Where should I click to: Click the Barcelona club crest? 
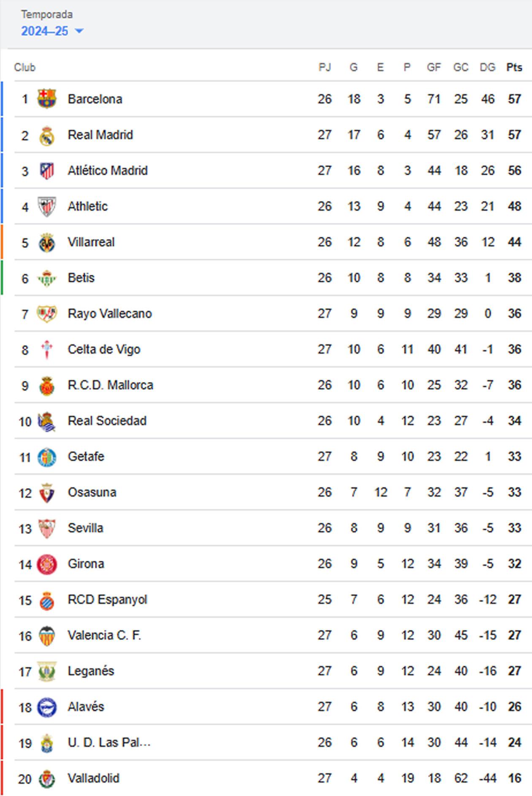[48, 98]
